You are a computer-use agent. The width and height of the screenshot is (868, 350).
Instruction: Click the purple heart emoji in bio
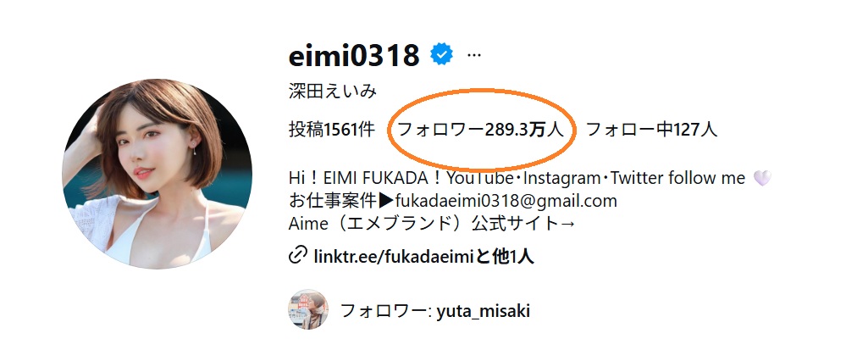click(762, 178)
